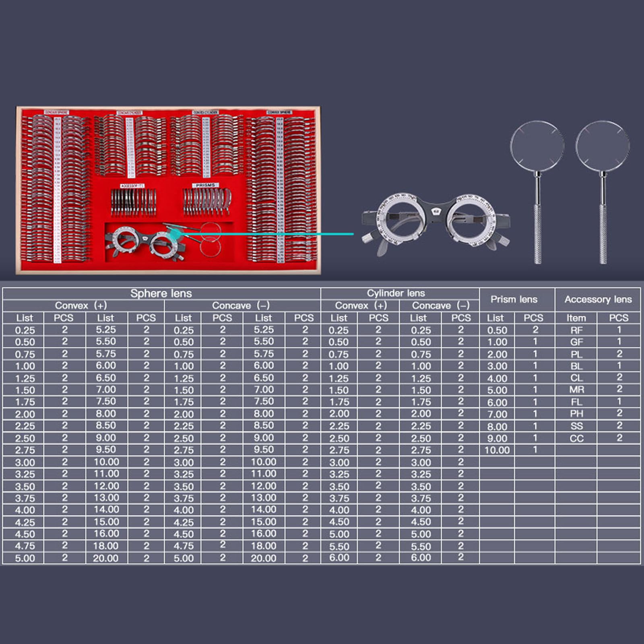Pick the "CC" accessory entry
Screen dimensions: 644x644
[576, 438]
